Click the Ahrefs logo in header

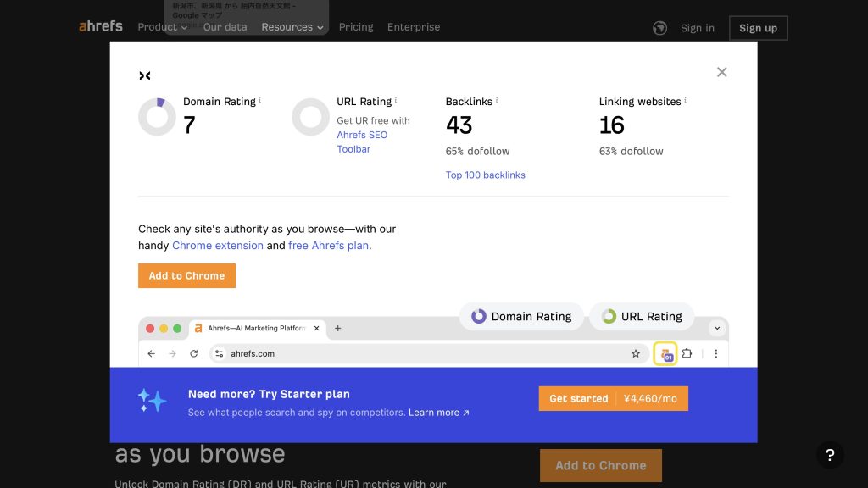coord(101,26)
